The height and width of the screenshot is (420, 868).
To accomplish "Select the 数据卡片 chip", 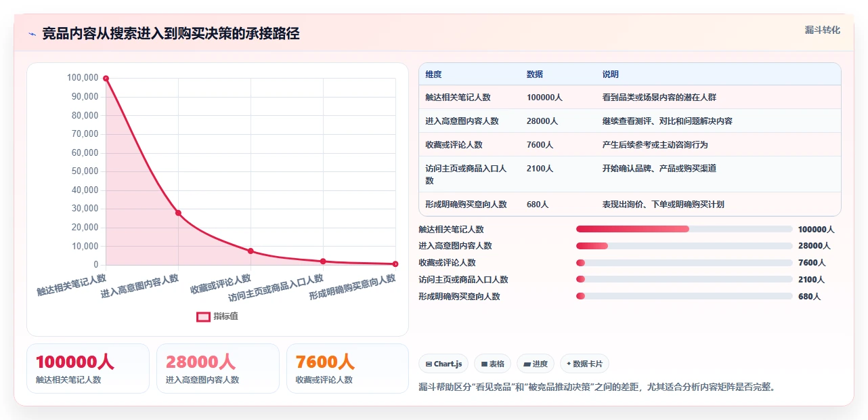I will 584,364.
